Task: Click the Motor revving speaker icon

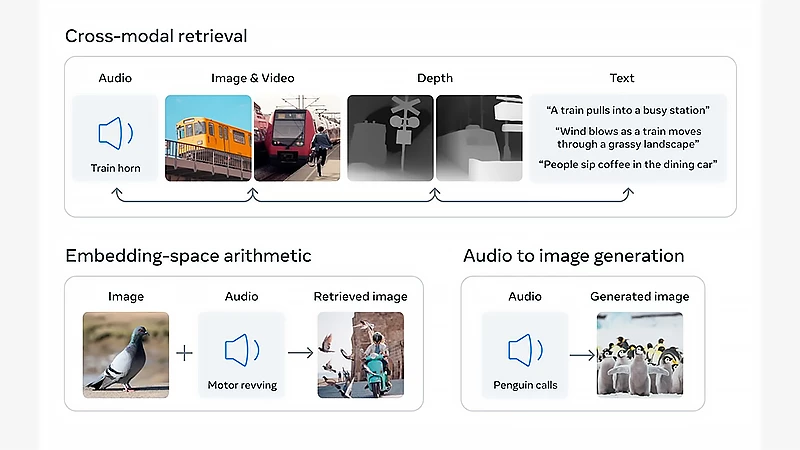Action: (242, 350)
